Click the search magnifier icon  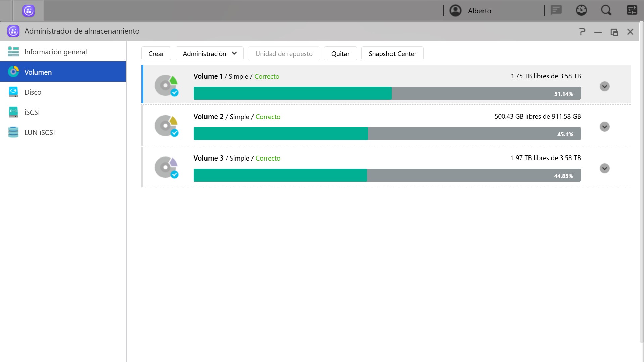coord(606,11)
